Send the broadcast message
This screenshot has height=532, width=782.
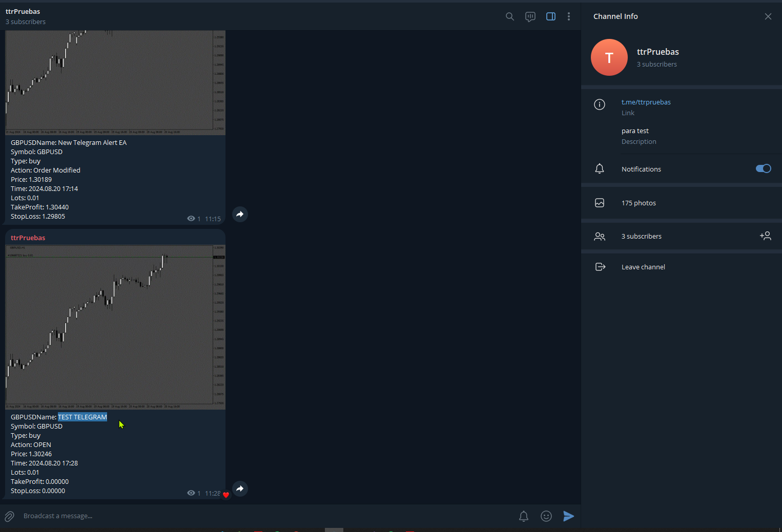pyautogui.click(x=568, y=516)
